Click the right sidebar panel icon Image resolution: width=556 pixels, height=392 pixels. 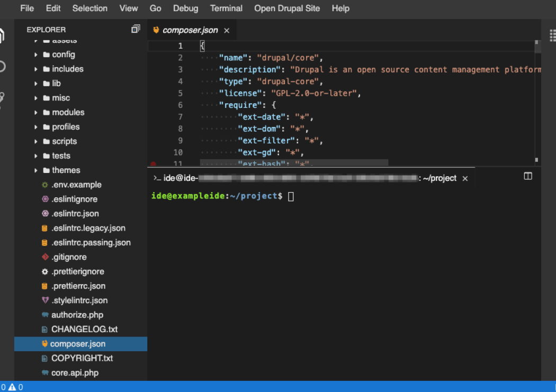[552, 35]
